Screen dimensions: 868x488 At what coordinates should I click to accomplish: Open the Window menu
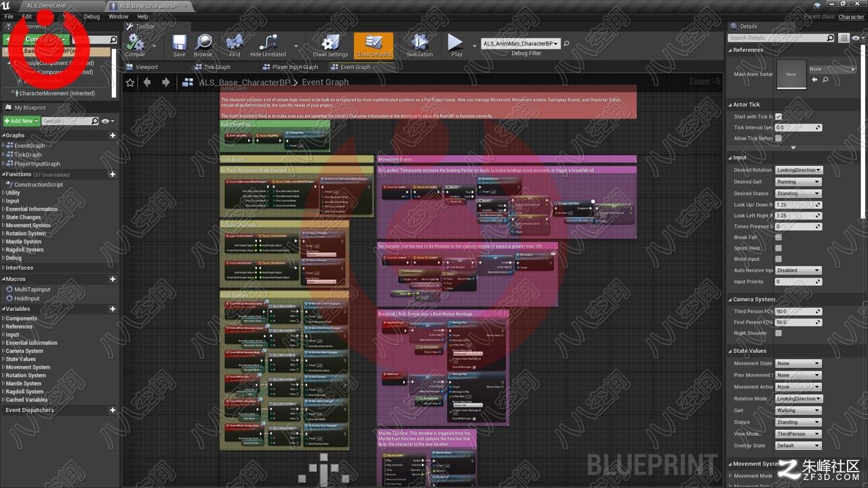(119, 16)
